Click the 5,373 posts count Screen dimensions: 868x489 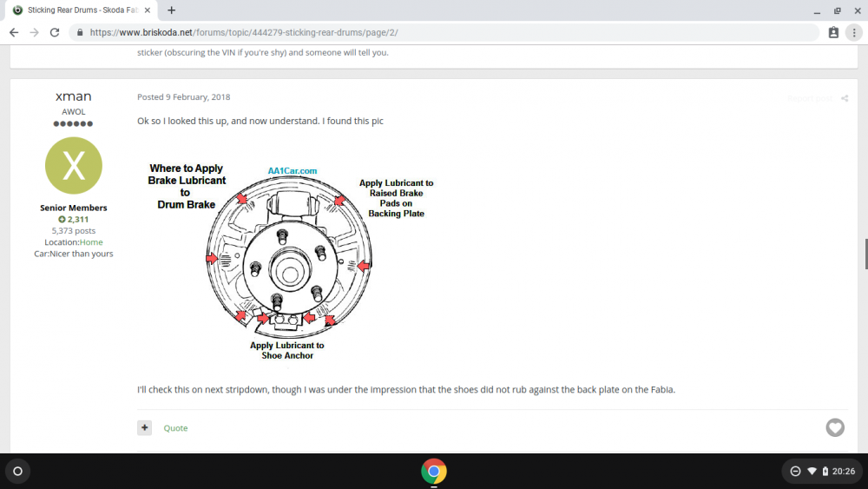pos(74,230)
